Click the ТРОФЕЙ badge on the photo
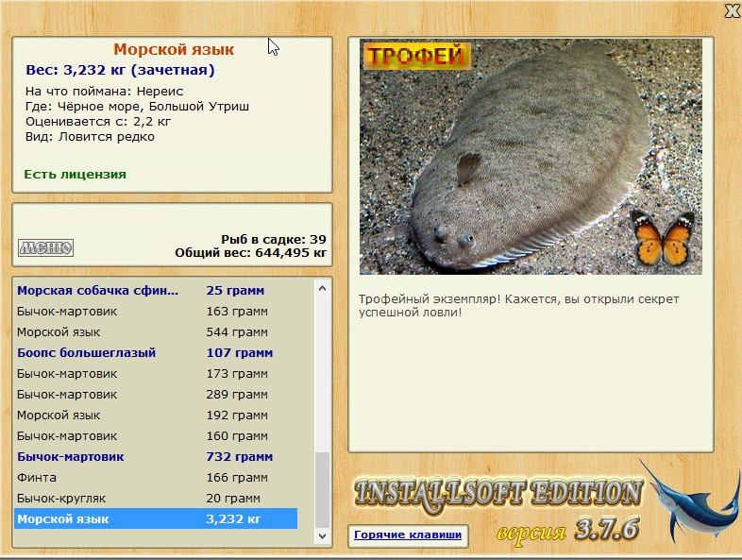 (416, 56)
